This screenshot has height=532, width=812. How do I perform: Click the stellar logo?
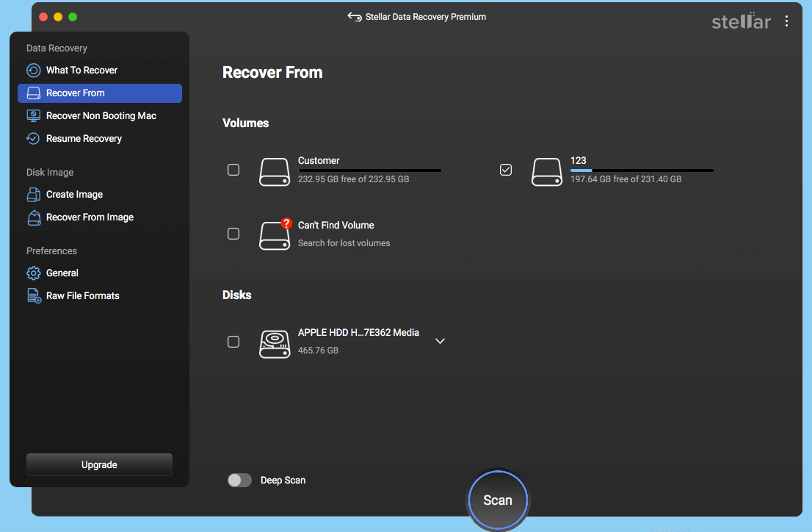click(741, 21)
